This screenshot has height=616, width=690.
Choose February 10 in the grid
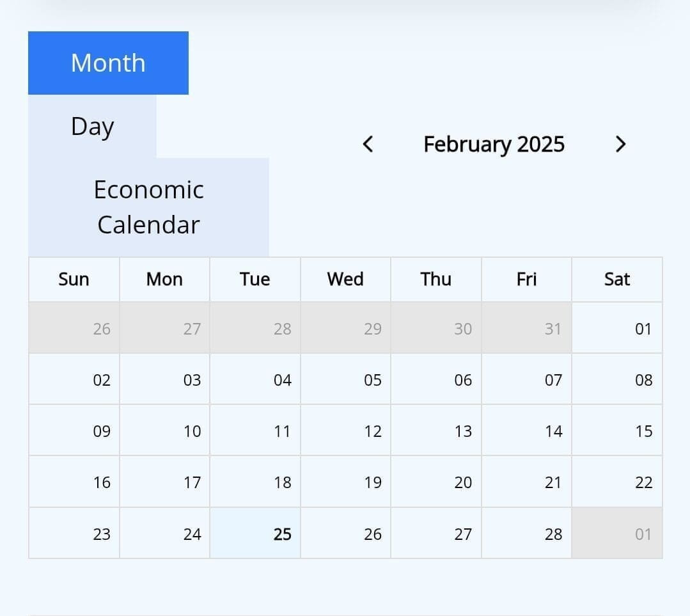165,430
